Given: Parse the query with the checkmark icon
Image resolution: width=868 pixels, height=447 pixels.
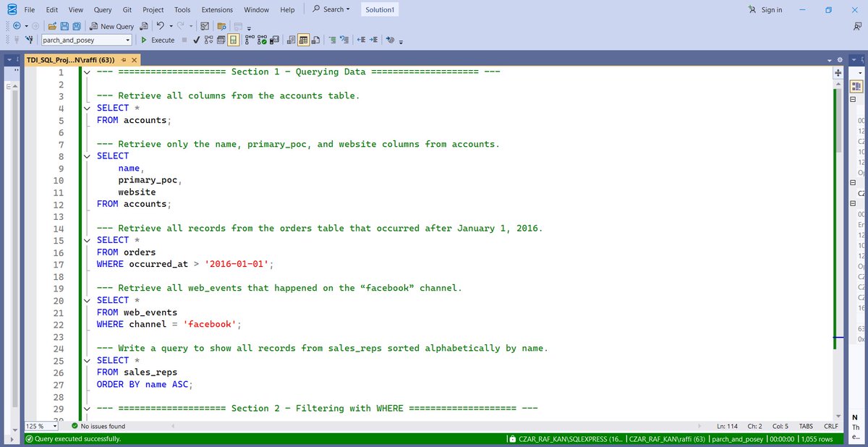Looking at the screenshot, I should tap(196, 40).
